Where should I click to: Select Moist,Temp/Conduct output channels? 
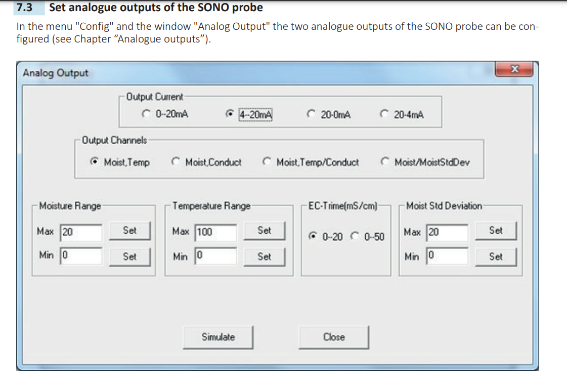(x=267, y=162)
